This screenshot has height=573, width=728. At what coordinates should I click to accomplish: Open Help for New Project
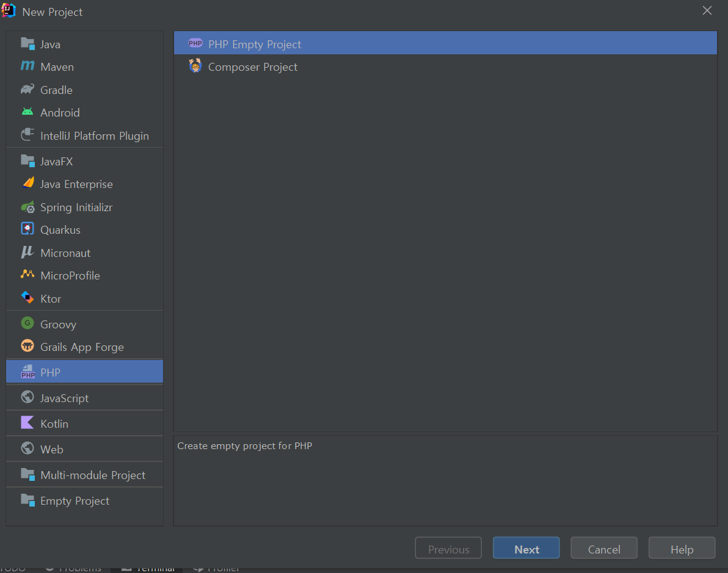click(682, 549)
